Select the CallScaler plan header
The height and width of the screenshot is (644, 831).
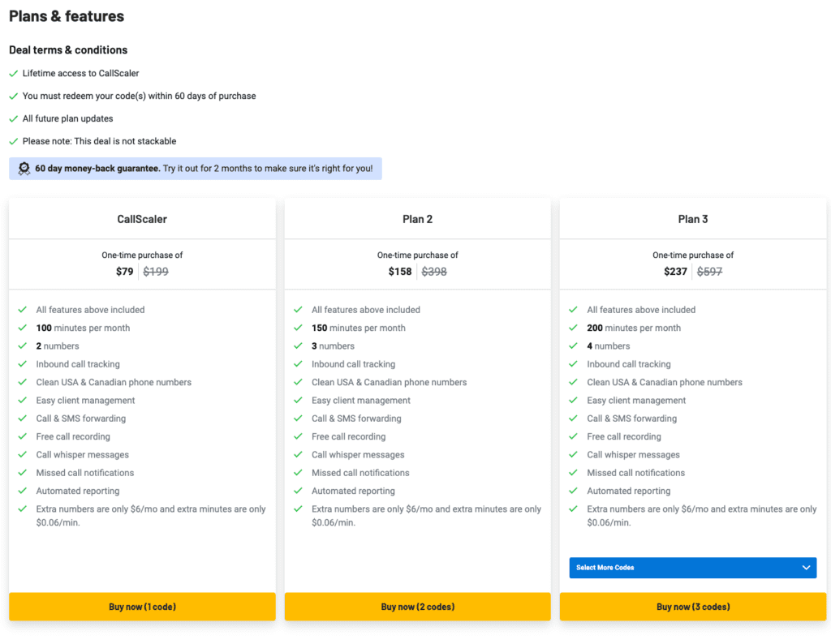[x=142, y=219]
